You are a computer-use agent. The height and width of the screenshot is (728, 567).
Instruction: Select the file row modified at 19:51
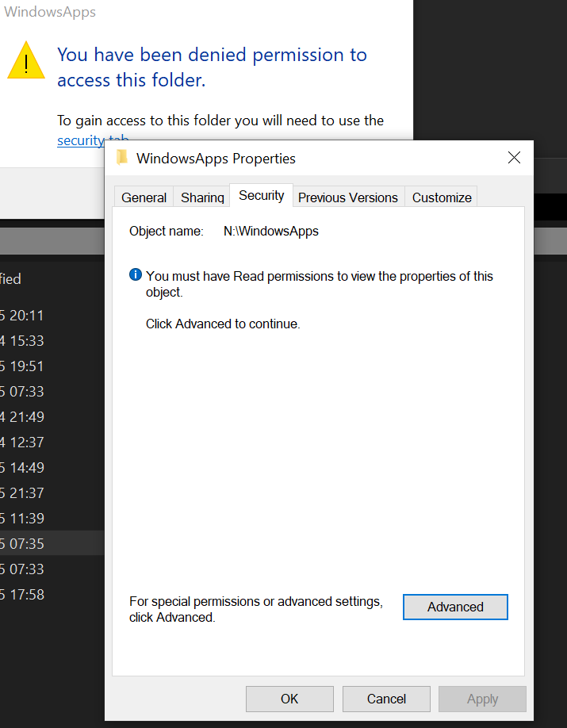point(52,366)
